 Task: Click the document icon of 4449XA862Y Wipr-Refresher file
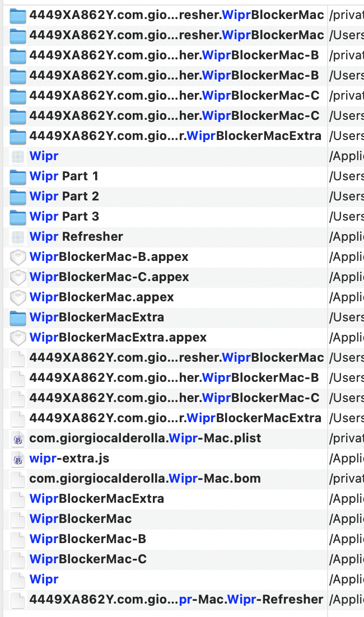(x=18, y=600)
